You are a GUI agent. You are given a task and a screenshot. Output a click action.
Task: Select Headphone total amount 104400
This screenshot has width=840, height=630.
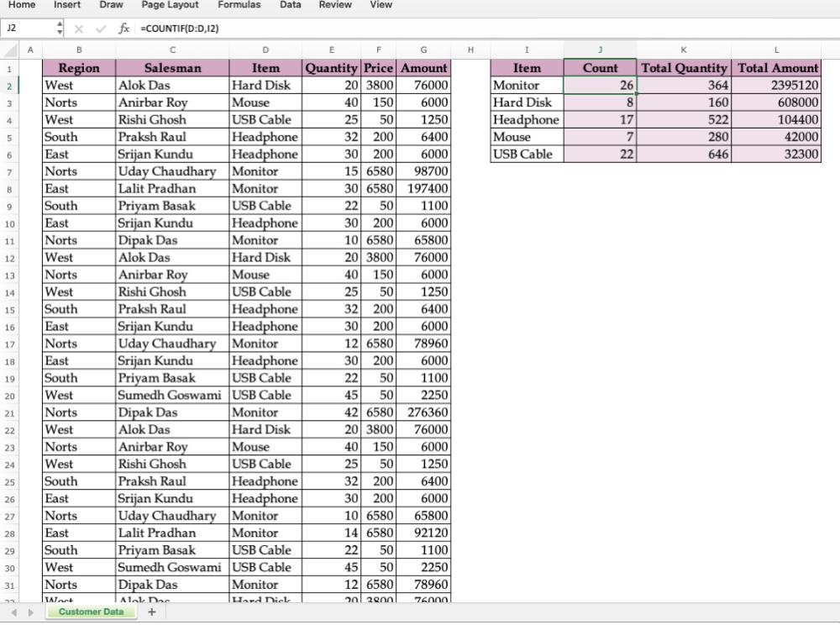pyautogui.click(x=776, y=119)
